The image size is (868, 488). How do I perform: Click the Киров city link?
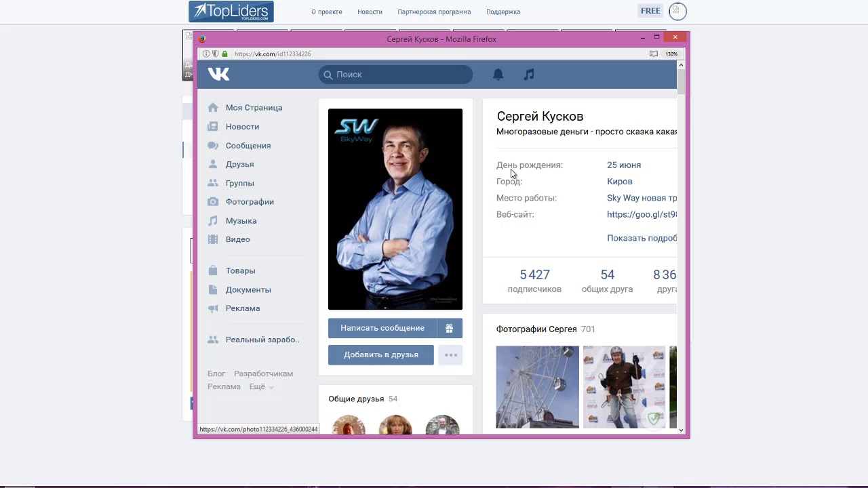tap(620, 181)
